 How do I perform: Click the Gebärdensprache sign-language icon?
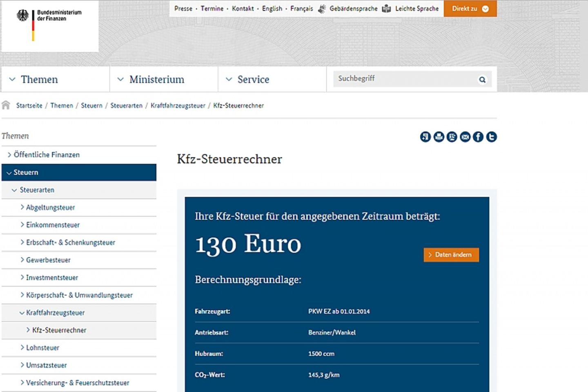[322, 9]
